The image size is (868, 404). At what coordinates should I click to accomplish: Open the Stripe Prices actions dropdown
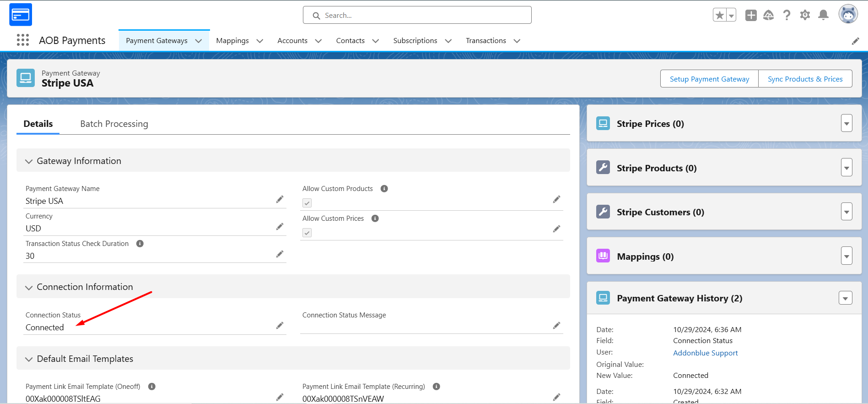tap(846, 123)
